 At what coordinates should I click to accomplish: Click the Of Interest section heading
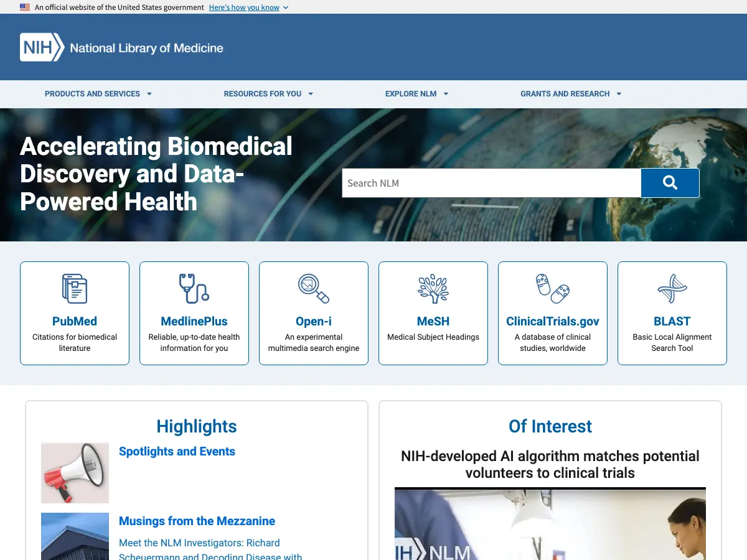pyautogui.click(x=550, y=426)
